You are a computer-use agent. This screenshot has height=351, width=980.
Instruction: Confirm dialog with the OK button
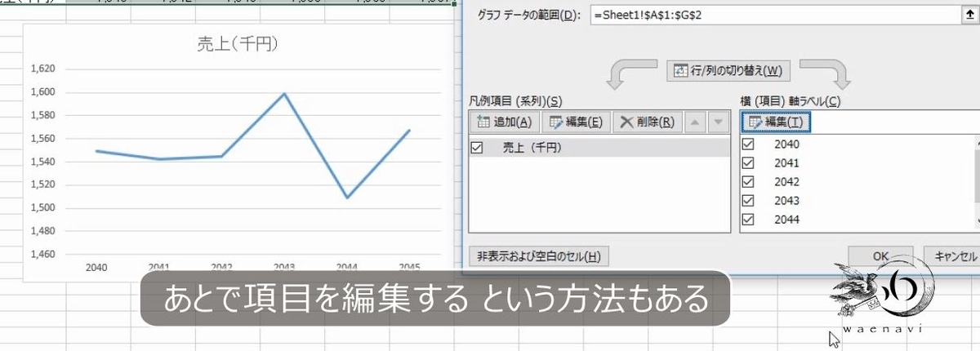point(880,255)
